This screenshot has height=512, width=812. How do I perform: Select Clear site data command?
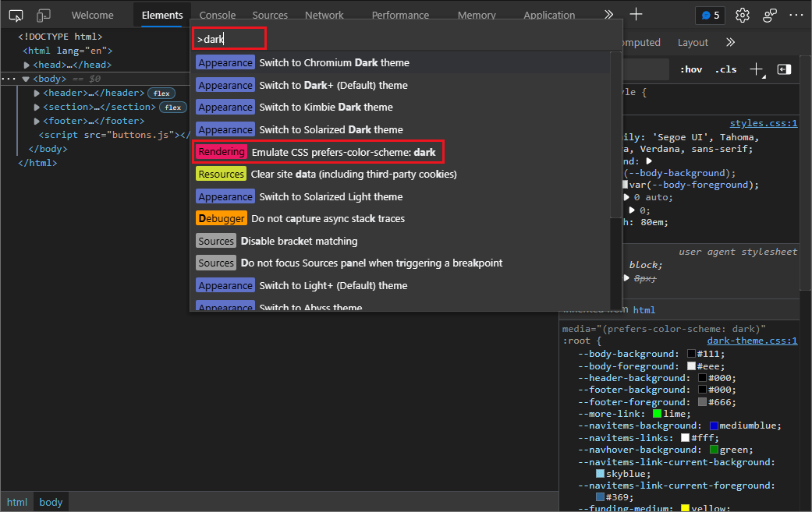[401, 175]
